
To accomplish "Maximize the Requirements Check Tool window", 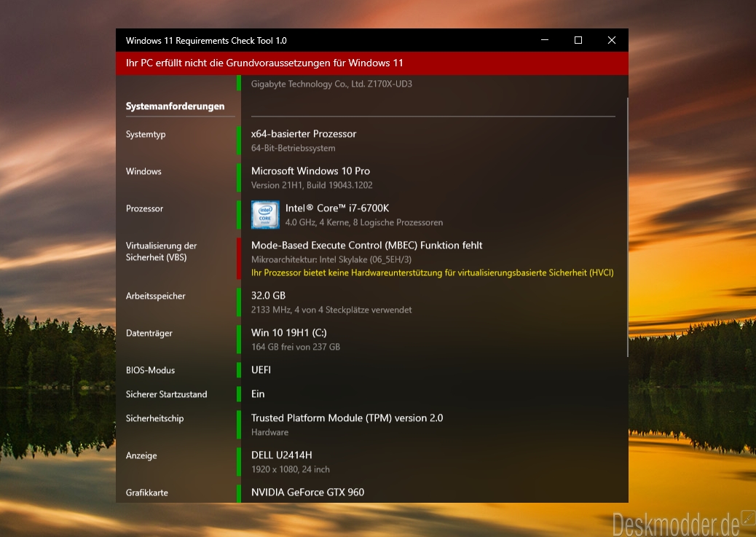I will click(578, 40).
